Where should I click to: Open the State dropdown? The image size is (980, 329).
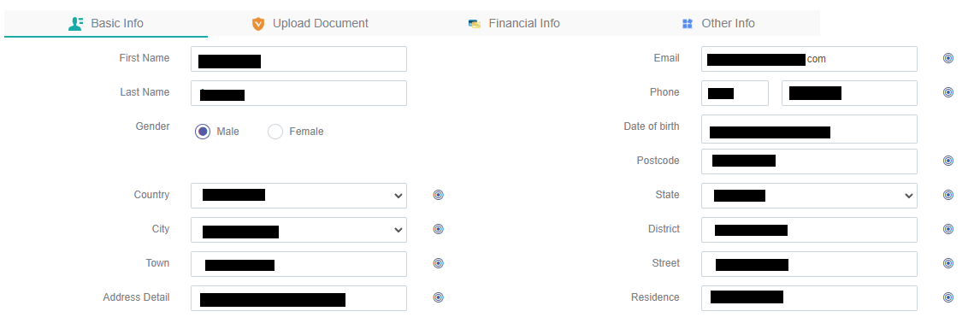pyautogui.click(x=809, y=196)
